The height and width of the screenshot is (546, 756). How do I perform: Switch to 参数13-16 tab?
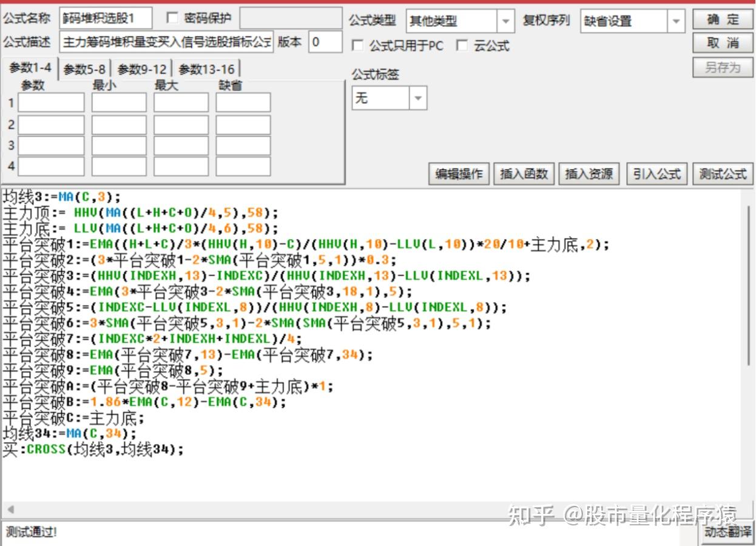206,69
